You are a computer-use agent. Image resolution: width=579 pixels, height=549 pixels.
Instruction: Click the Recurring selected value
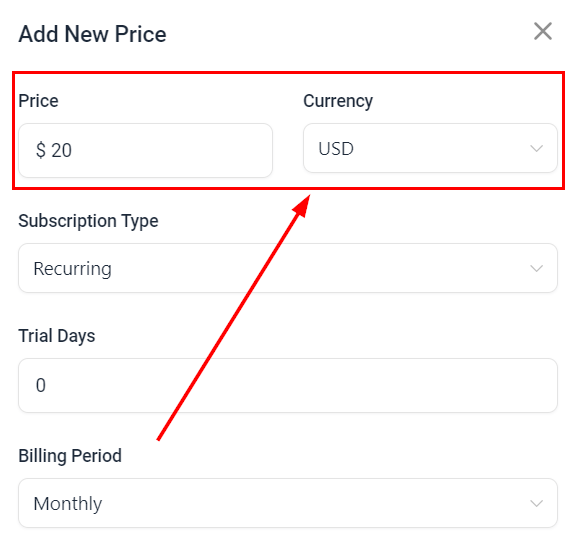(72, 269)
